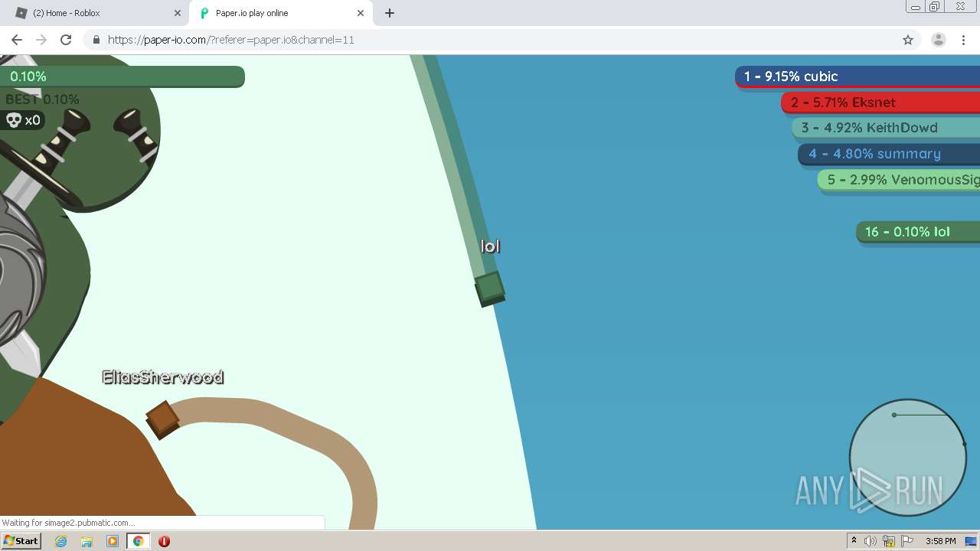Click the circular minimap
The height and width of the screenshot is (551, 980).
pyautogui.click(x=908, y=457)
